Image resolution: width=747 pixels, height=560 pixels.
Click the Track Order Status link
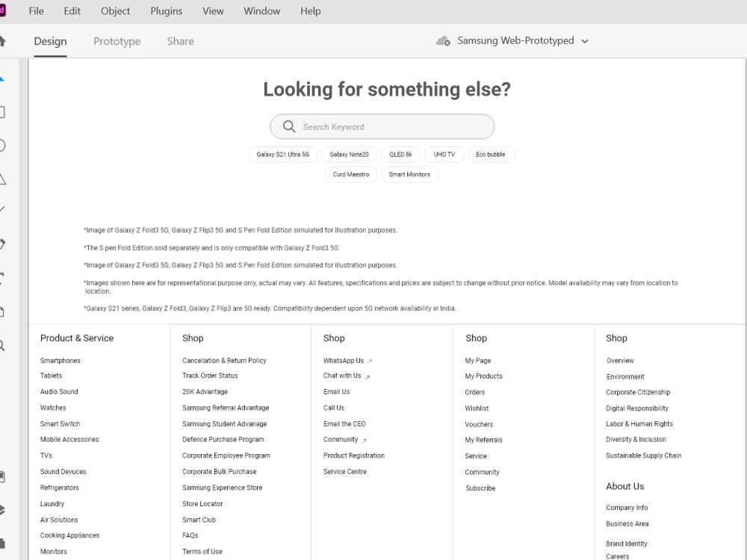[x=210, y=376]
